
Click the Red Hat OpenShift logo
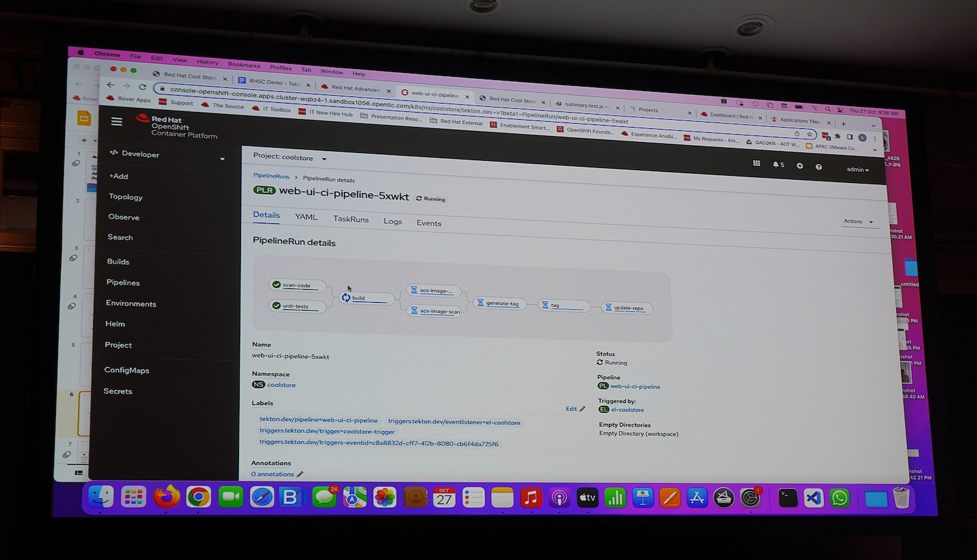(x=177, y=126)
